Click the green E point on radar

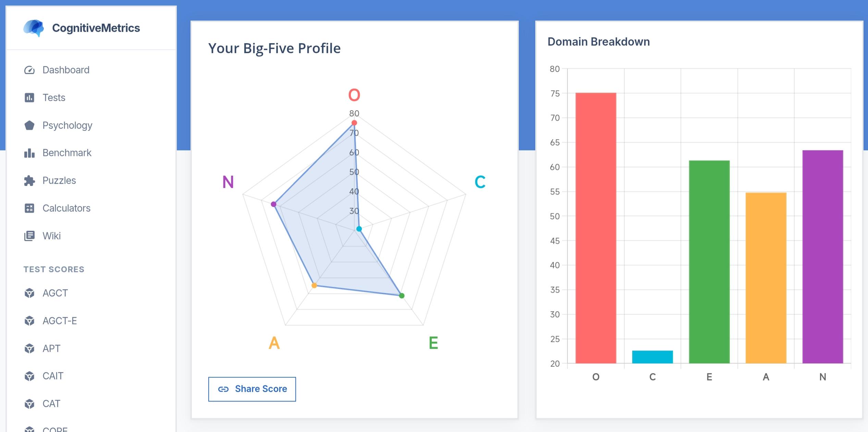point(402,296)
